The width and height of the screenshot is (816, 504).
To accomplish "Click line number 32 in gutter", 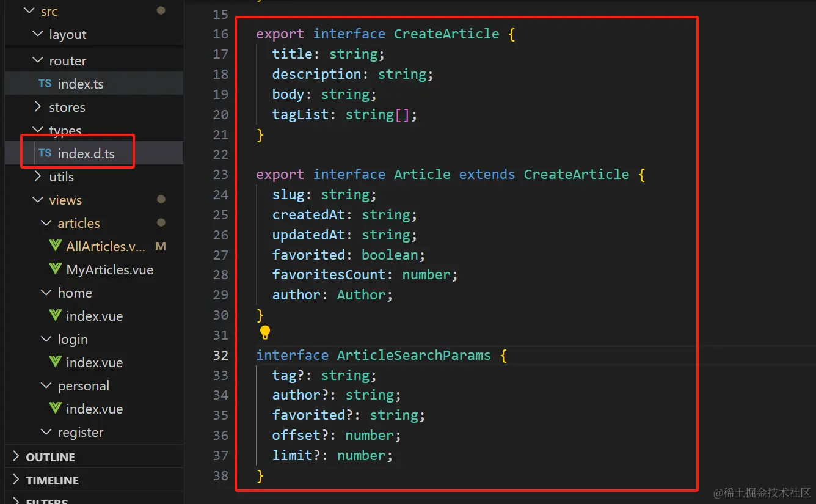I will [220, 356].
